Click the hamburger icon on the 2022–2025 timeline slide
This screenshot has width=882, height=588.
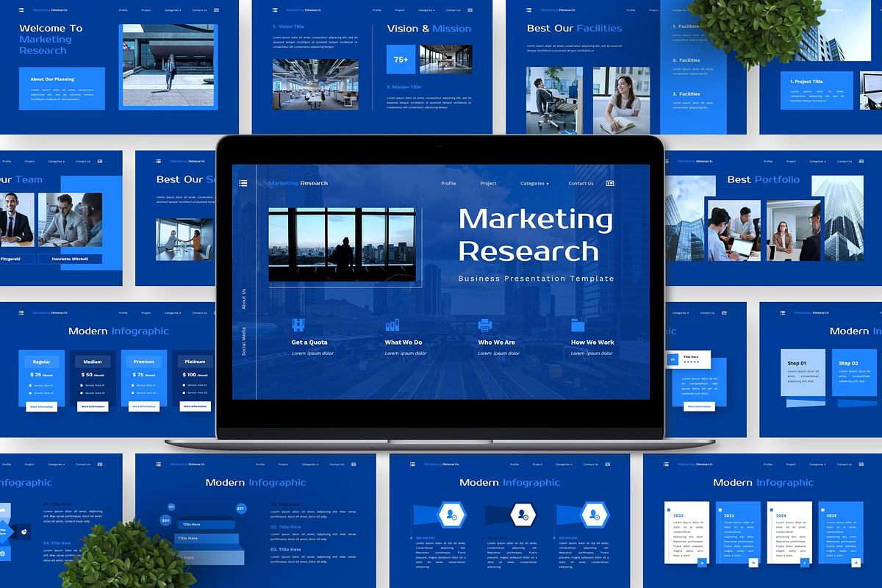(666, 464)
